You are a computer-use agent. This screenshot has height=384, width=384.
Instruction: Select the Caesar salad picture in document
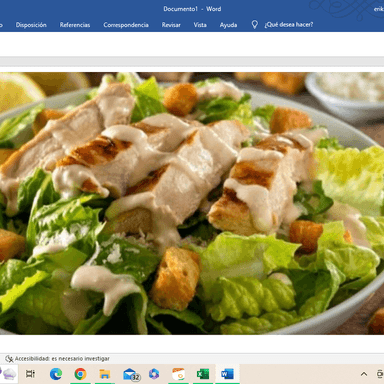pyautogui.click(x=192, y=203)
